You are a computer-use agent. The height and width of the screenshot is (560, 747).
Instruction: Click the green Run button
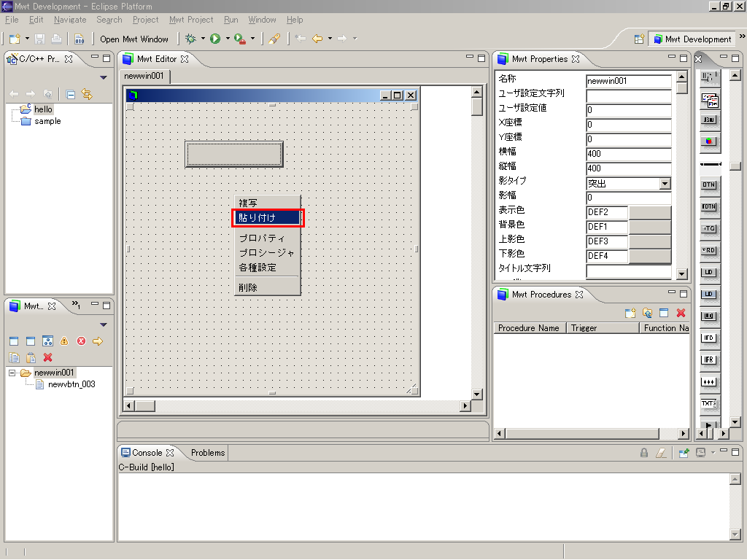[x=215, y=39]
